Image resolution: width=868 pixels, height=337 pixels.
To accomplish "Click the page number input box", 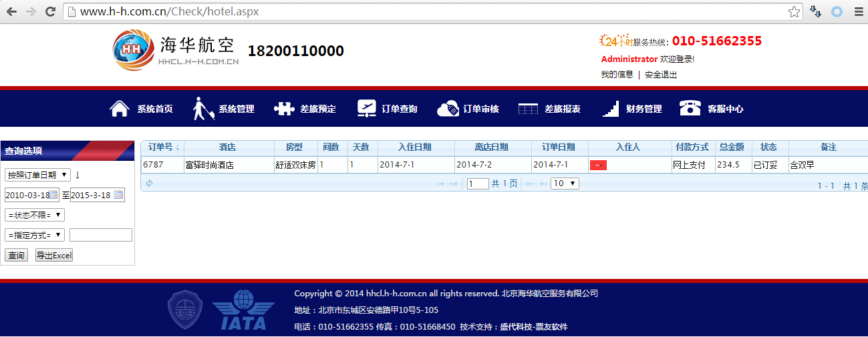I will click(x=478, y=184).
